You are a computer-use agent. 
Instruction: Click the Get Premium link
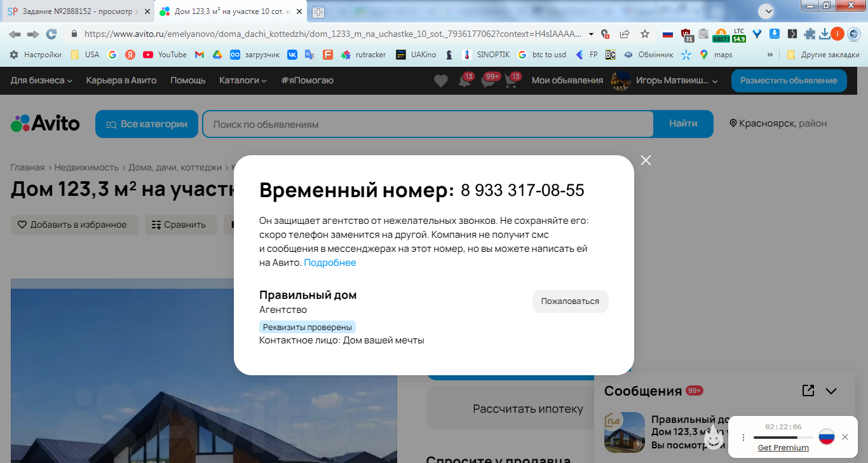783,448
